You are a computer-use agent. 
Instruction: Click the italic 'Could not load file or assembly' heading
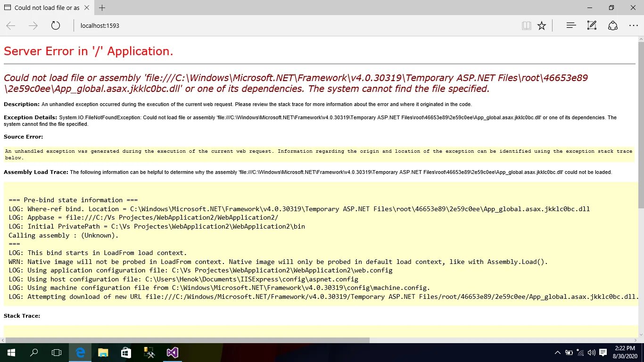tap(296, 83)
